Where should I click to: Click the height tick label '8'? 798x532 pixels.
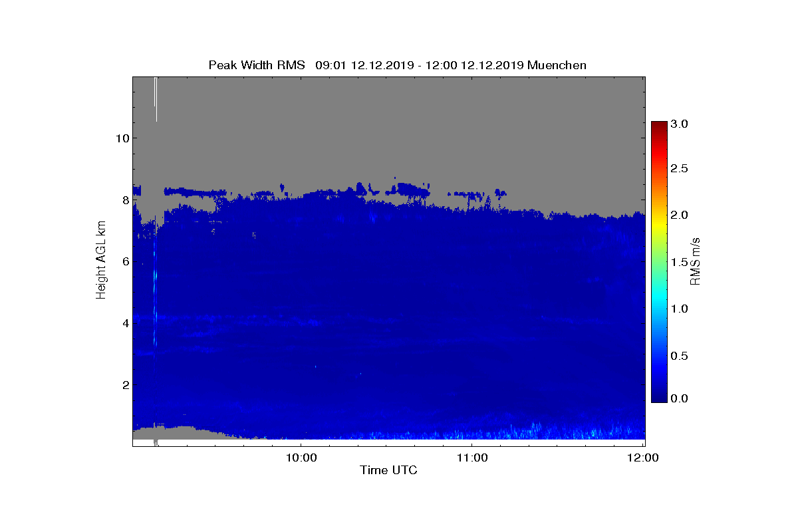124,199
